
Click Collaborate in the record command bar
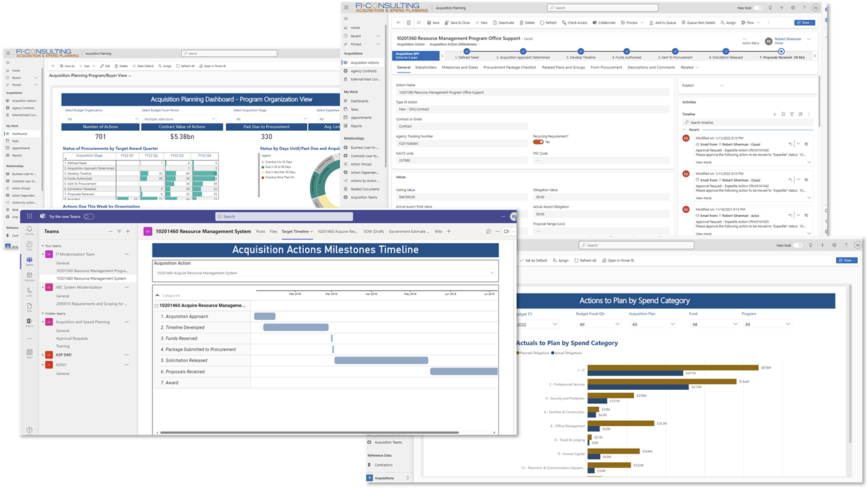[x=604, y=22]
